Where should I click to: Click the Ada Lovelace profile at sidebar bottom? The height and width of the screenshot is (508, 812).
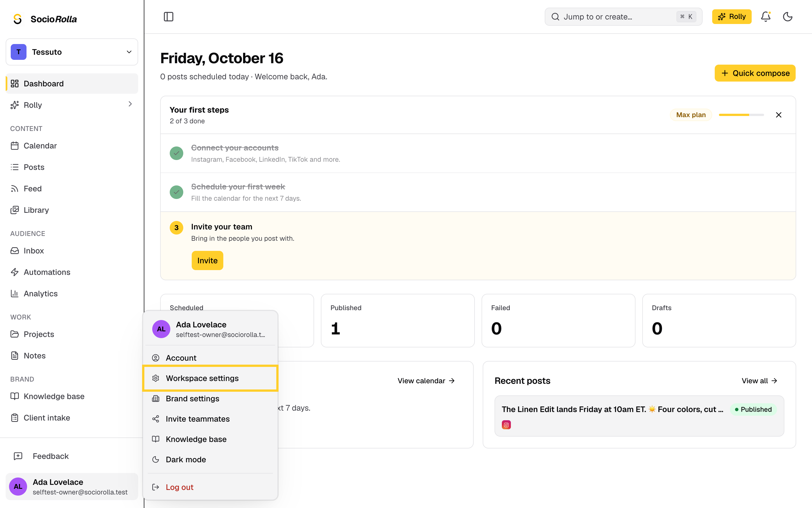[x=72, y=487]
